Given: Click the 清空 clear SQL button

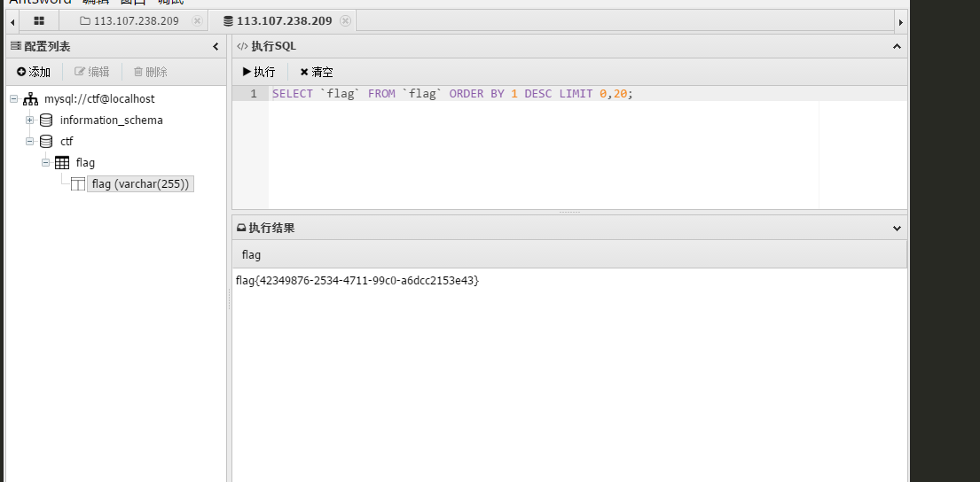Looking at the screenshot, I should [317, 72].
